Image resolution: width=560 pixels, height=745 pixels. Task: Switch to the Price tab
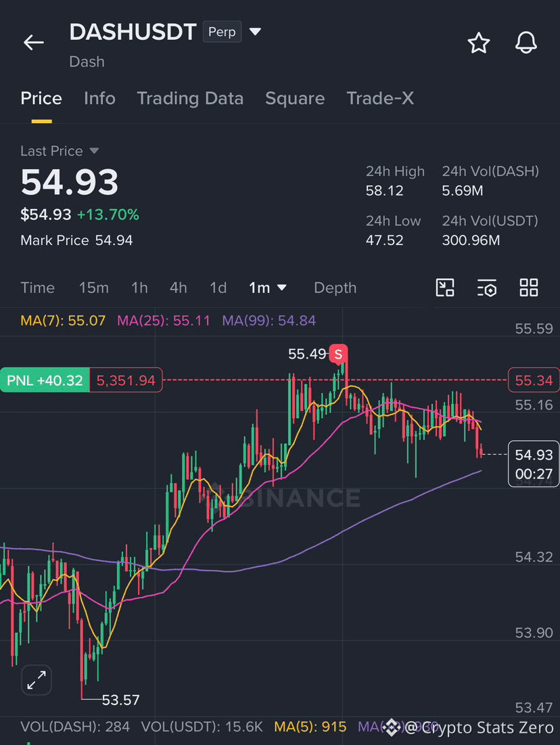pyautogui.click(x=41, y=98)
